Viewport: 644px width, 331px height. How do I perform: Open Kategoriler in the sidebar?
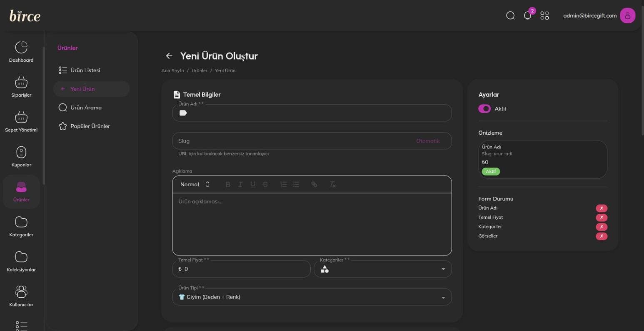(x=21, y=226)
